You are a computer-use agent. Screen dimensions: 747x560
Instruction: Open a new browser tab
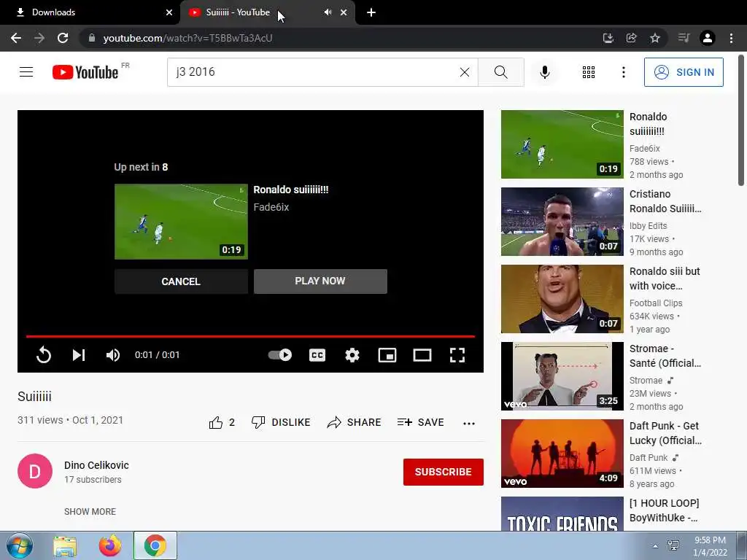click(x=371, y=12)
